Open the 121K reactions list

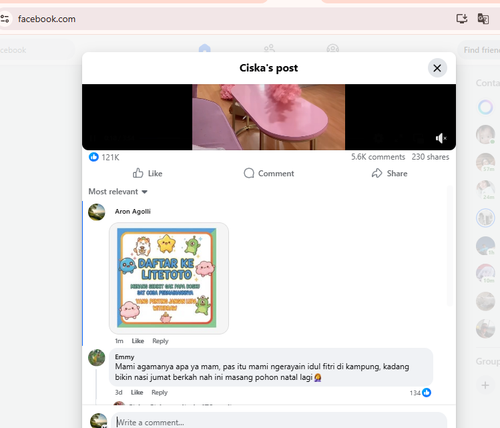pos(110,157)
